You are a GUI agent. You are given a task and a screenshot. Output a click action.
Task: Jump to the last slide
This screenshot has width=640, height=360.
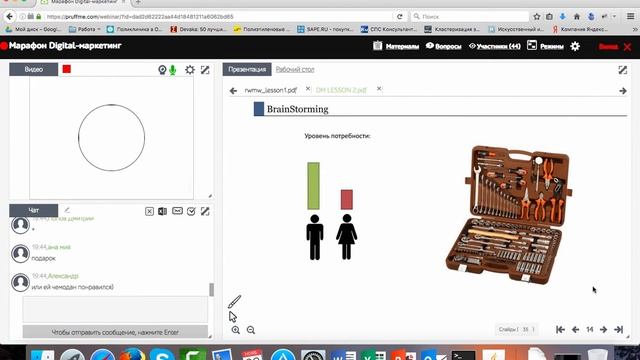pos(619,329)
